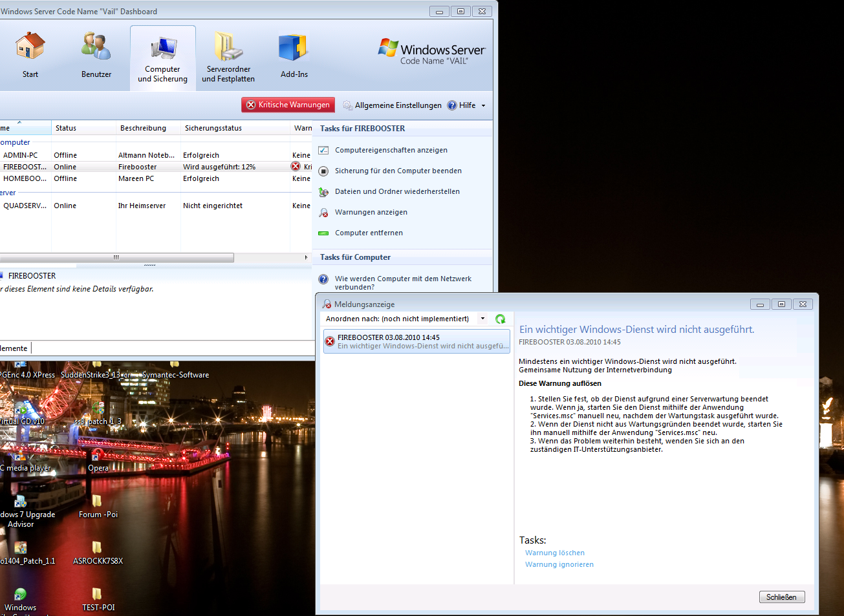The image size is (844, 616).
Task: Click the Windows Server Code Name VAIL logo
Action: (431, 52)
